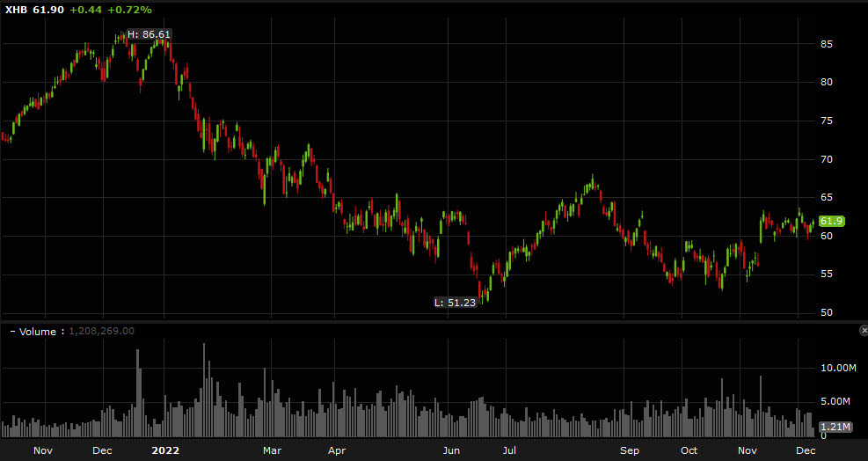Viewport: 868px width, 461px height.
Task: Click the Jul label on time axis
Action: pyautogui.click(x=509, y=450)
